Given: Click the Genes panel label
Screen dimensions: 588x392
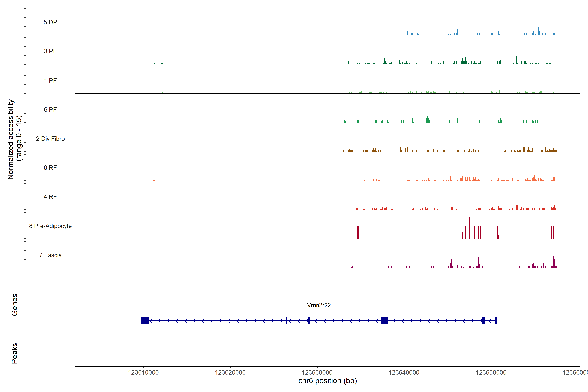Looking at the screenshot, I should pos(15,305).
